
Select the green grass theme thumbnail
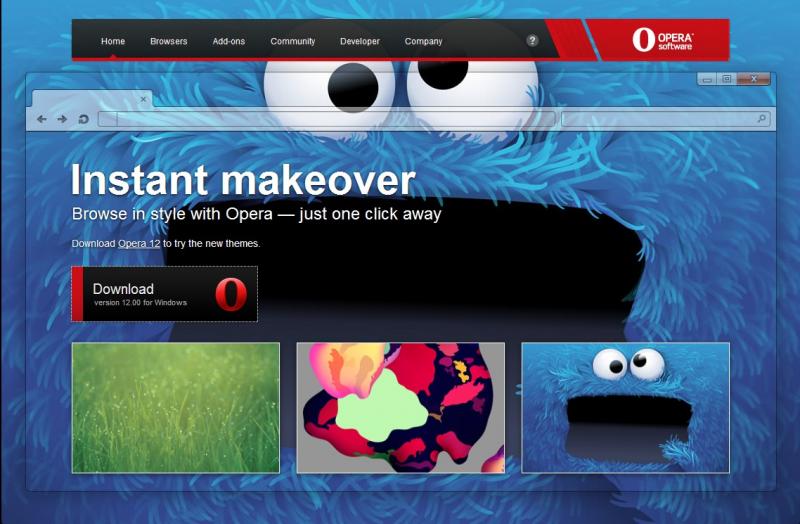tap(176, 408)
